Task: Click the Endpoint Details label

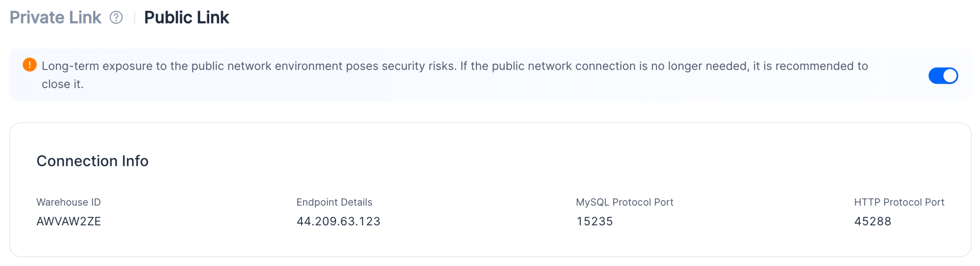Action: (334, 202)
